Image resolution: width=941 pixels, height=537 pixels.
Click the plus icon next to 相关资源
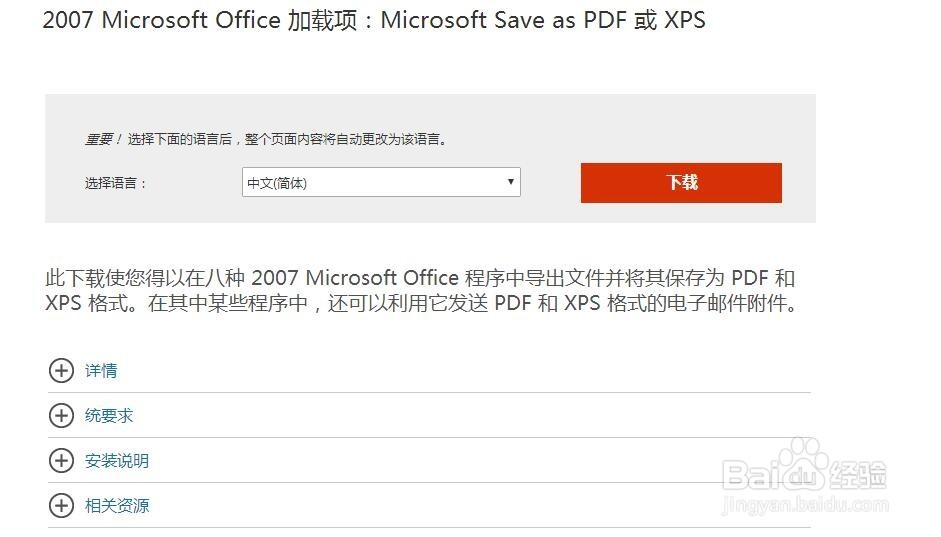(61, 506)
